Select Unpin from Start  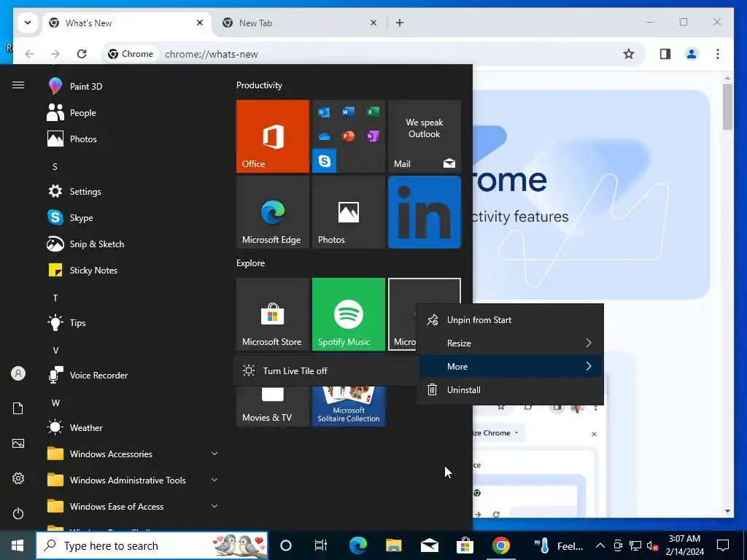(510, 320)
